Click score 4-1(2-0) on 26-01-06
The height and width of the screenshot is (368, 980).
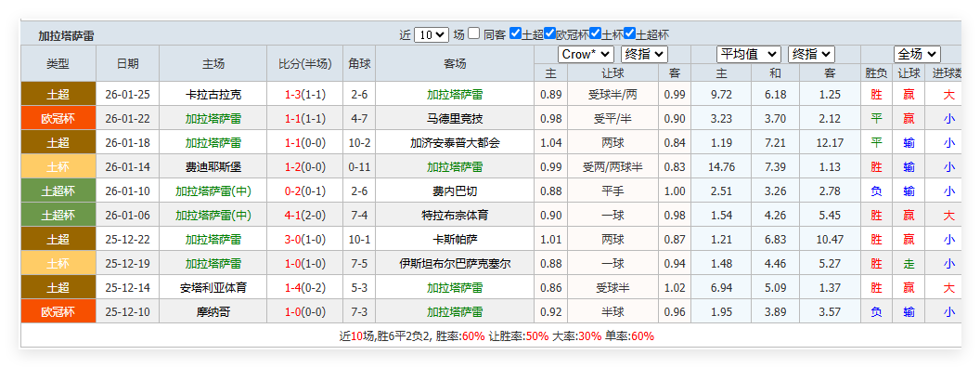coord(305,216)
